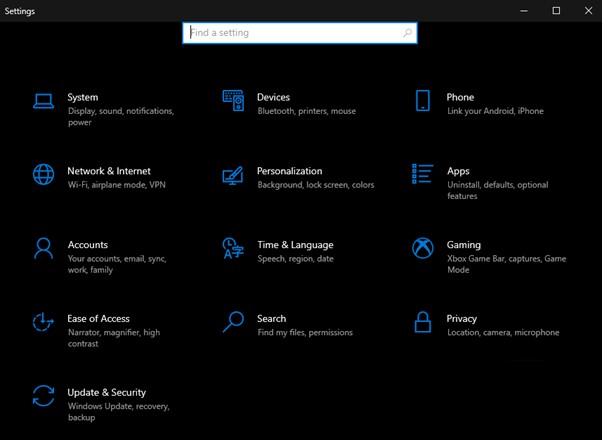Minimize the Settings window
Screen dimensions: 602x440
point(524,11)
